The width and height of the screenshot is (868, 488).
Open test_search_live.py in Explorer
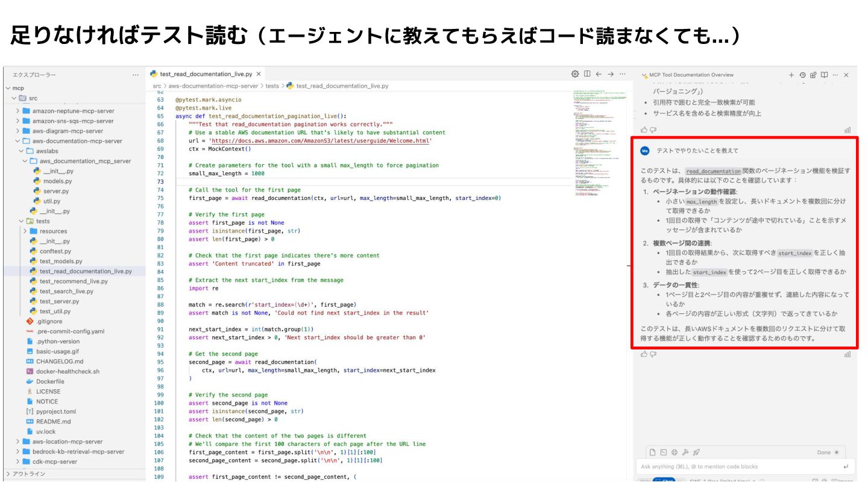click(66, 292)
